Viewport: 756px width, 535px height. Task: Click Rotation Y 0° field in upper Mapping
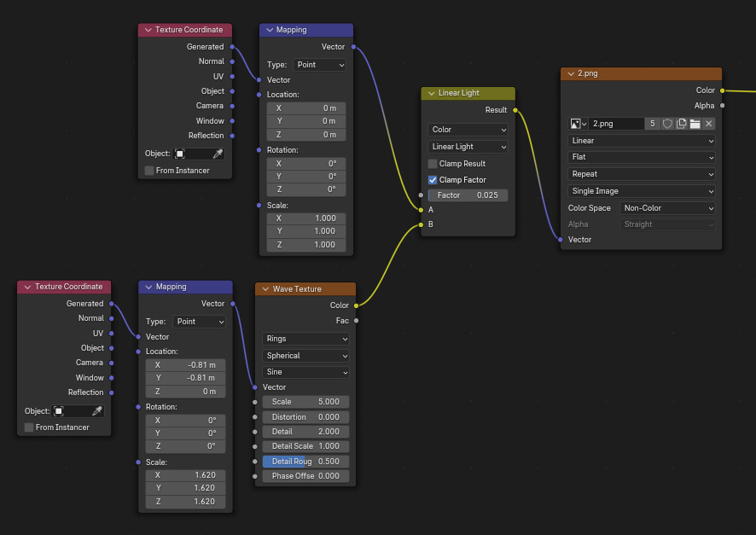tap(306, 177)
